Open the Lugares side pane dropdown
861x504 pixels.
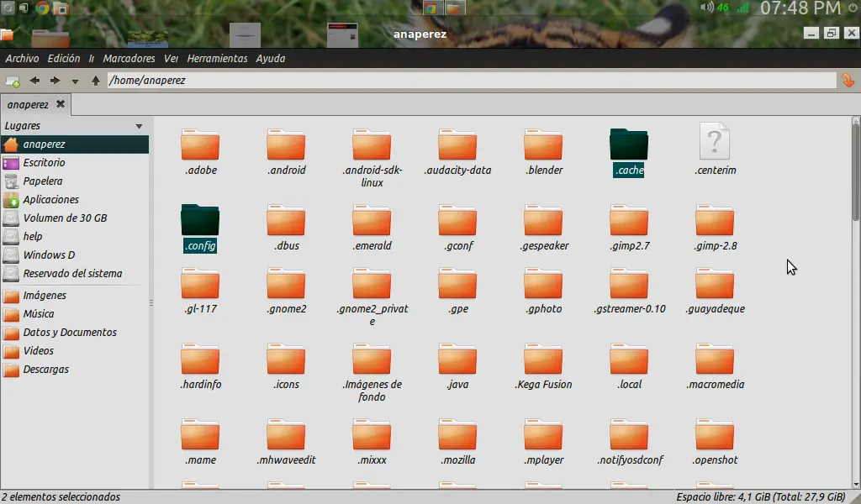(139, 126)
